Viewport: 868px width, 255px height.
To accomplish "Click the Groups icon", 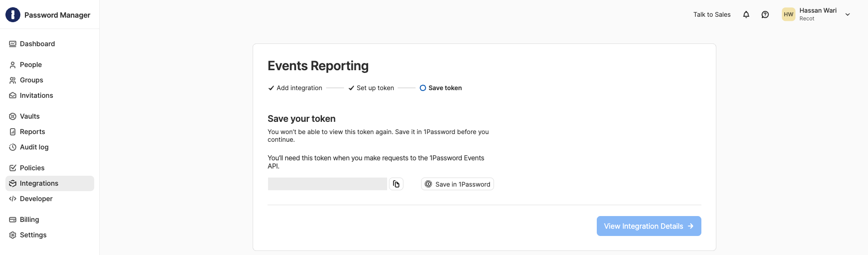I will [13, 80].
